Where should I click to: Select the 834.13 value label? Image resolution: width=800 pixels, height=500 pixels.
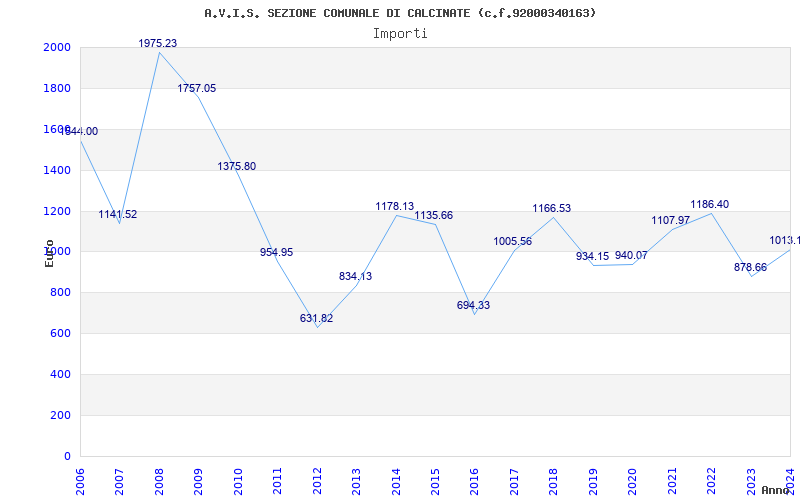[x=356, y=277]
